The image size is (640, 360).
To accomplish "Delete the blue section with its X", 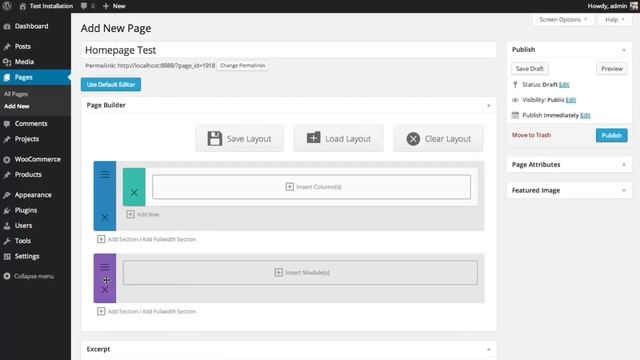I will [x=105, y=218].
